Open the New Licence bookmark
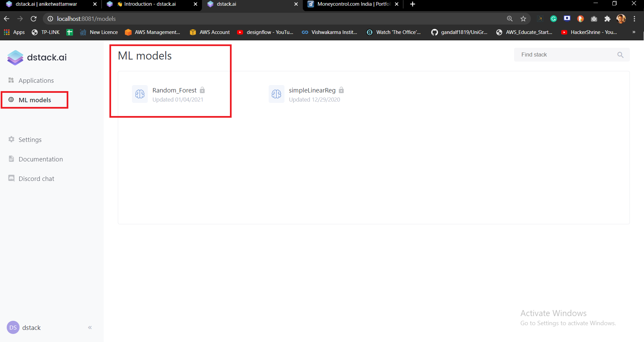The image size is (644, 342). 99,32
